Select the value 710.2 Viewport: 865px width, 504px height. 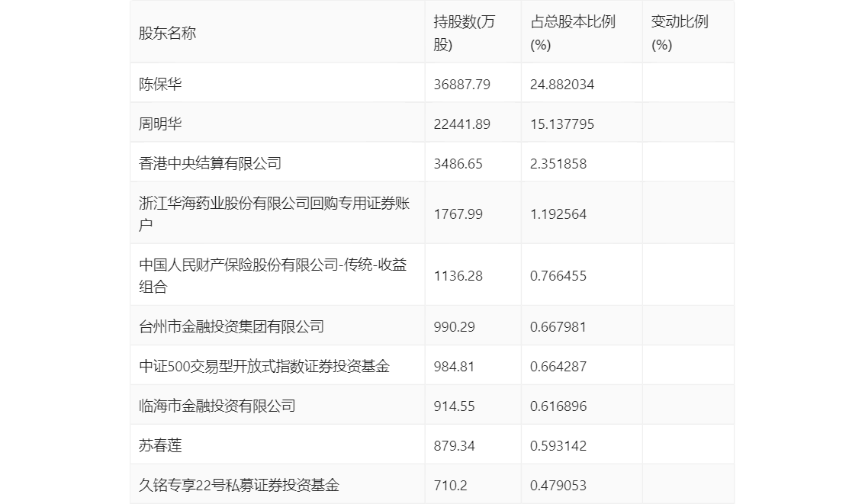[x=450, y=486]
